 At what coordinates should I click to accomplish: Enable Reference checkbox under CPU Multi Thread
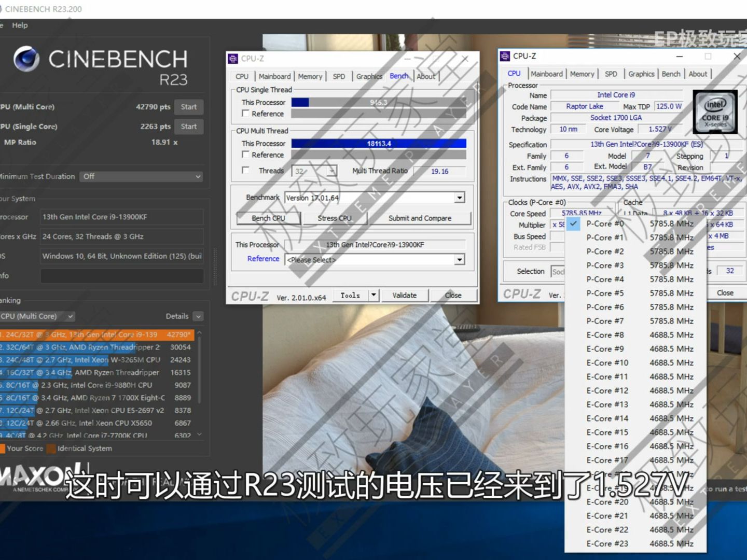[x=246, y=154]
